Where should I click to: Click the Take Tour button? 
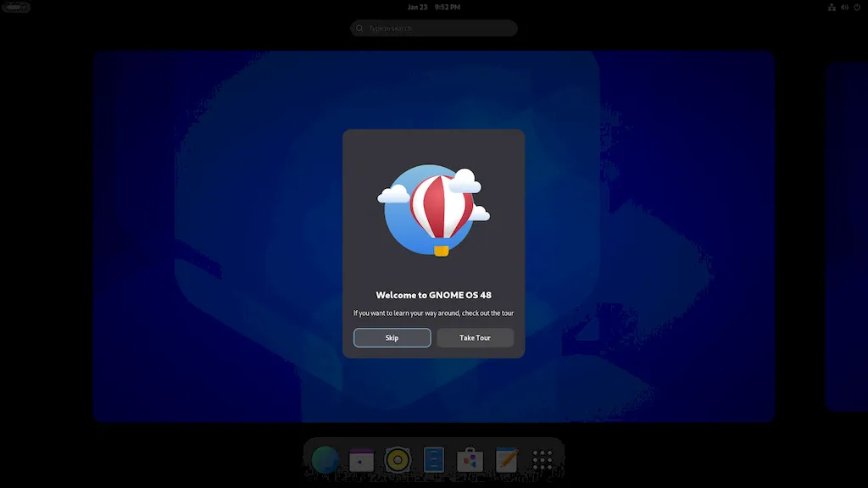(x=475, y=337)
